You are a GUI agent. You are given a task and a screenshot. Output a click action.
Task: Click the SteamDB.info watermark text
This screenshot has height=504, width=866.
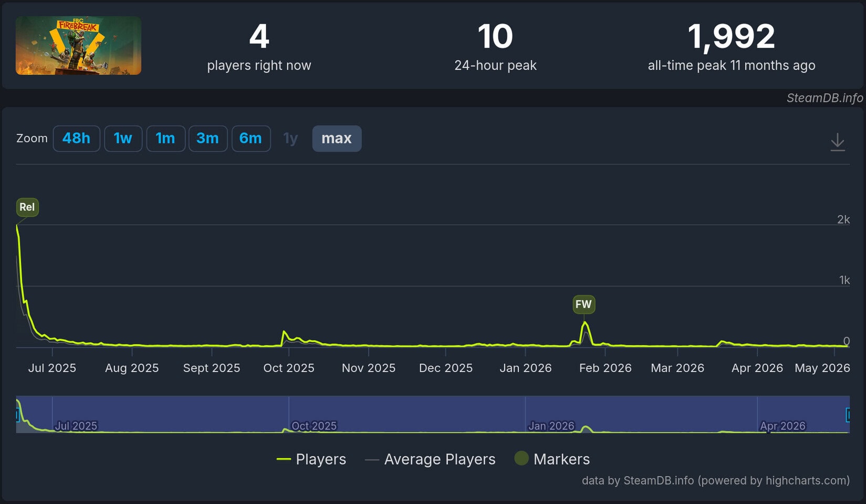[825, 98]
